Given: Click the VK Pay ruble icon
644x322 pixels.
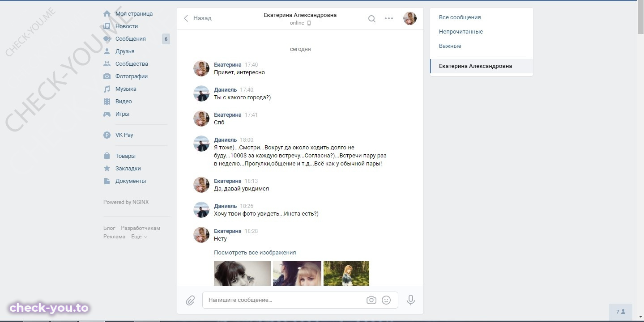Looking at the screenshot, I should click(x=107, y=135).
